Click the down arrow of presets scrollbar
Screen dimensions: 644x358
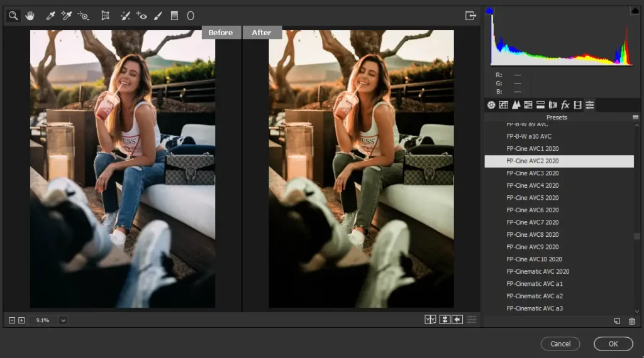(x=636, y=312)
